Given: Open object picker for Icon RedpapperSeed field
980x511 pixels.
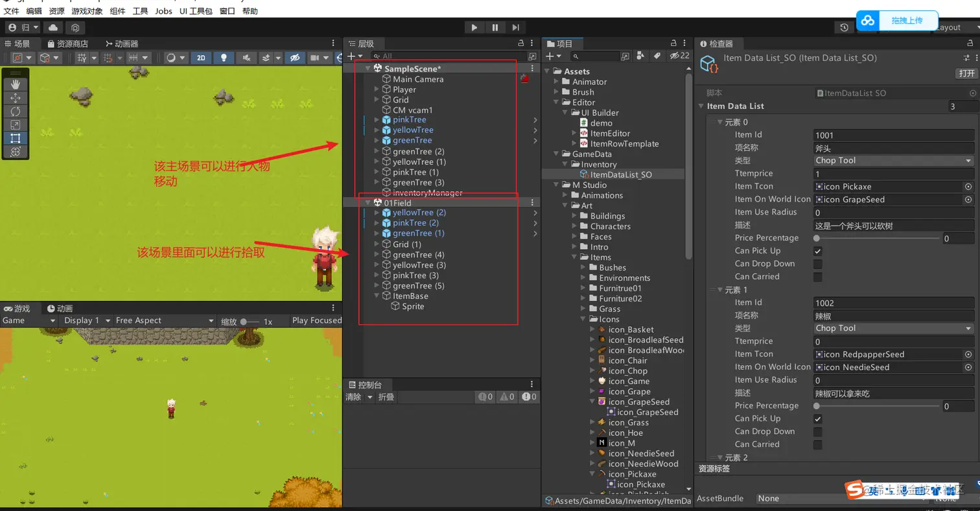Looking at the screenshot, I should (968, 354).
